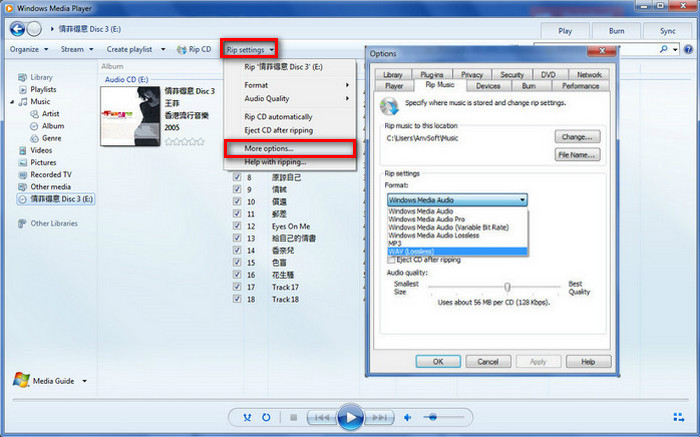Click Cancel in the Options dialog

click(x=488, y=362)
